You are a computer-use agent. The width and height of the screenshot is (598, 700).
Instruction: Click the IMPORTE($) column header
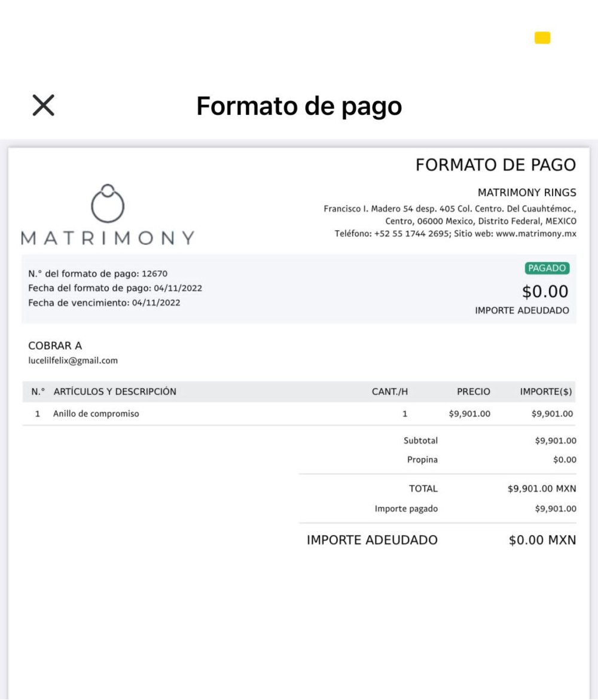[x=546, y=392]
